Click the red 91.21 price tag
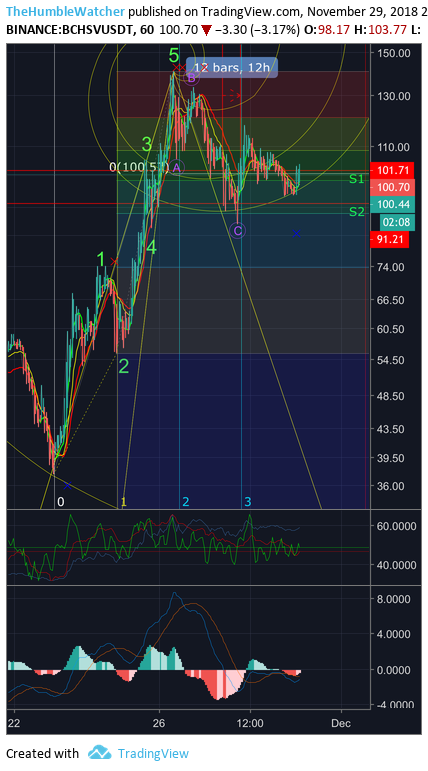Viewport: 428px width, 771px height. [x=390, y=240]
